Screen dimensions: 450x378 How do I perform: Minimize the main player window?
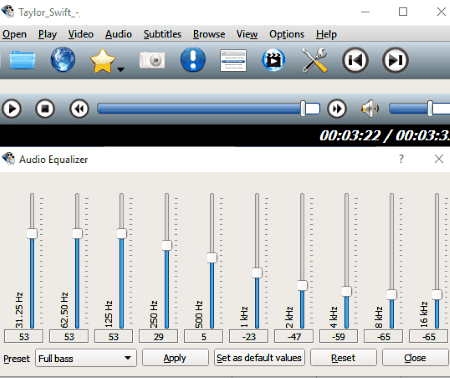[x=365, y=12]
